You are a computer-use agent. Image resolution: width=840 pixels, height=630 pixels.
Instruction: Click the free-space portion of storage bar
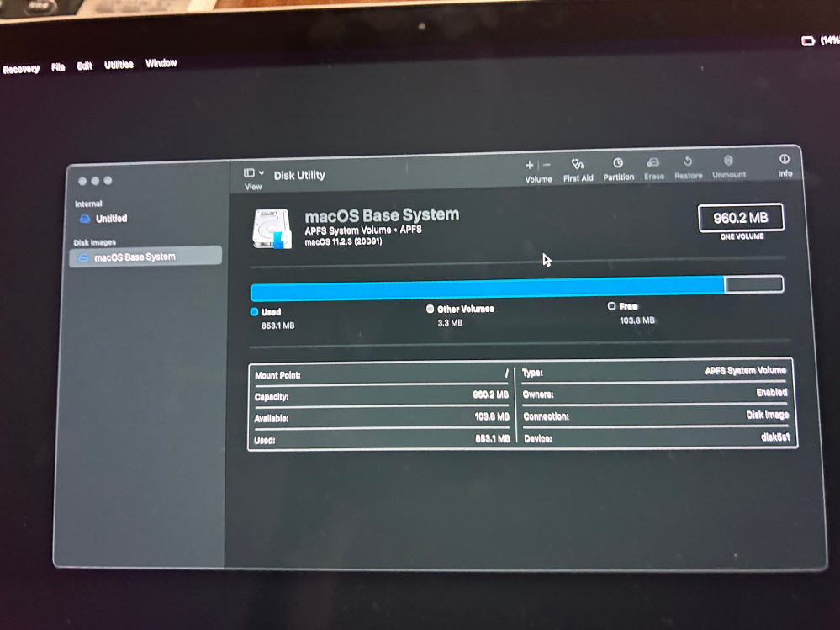754,284
